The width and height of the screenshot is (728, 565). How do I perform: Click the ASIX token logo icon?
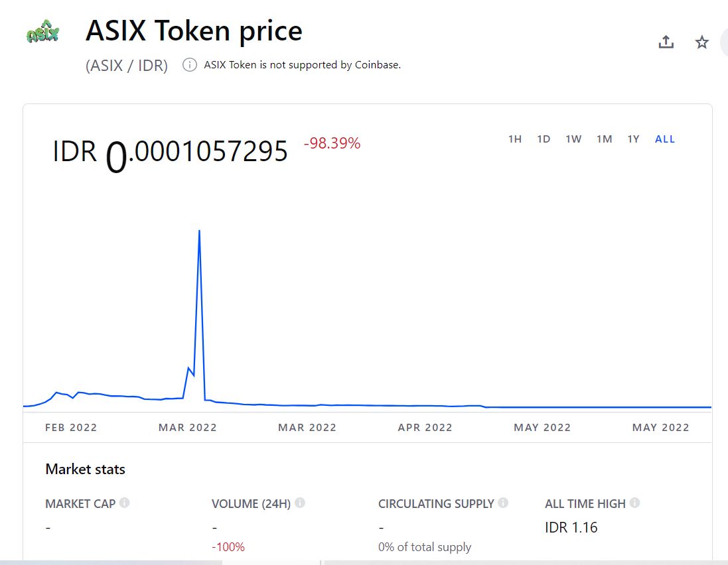(42, 32)
